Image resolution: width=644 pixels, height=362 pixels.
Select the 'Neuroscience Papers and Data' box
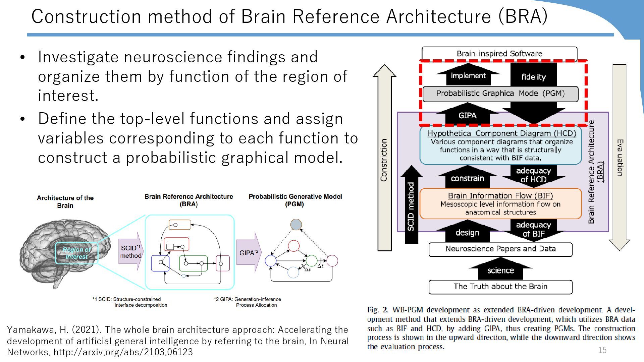pos(500,249)
